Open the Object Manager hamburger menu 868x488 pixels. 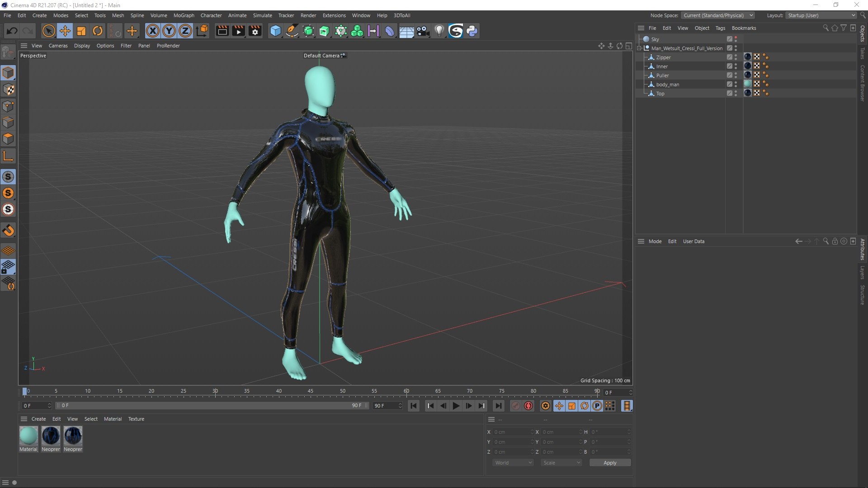coord(641,28)
